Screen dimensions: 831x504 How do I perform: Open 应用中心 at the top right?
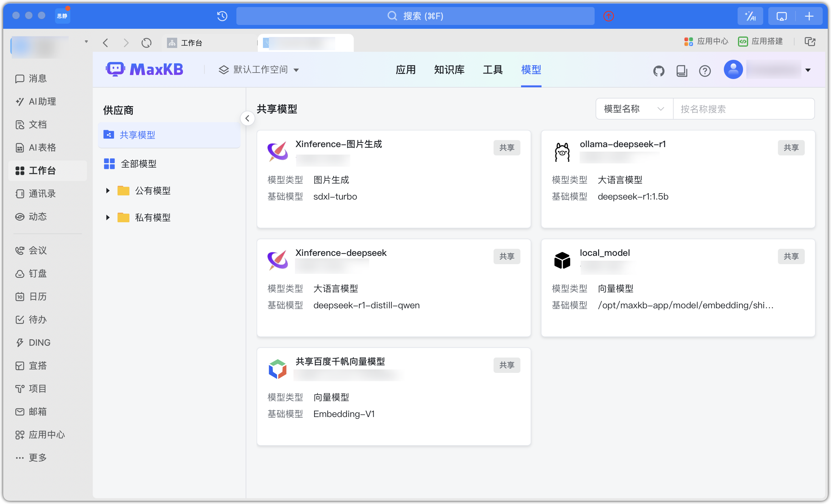(707, 41)
